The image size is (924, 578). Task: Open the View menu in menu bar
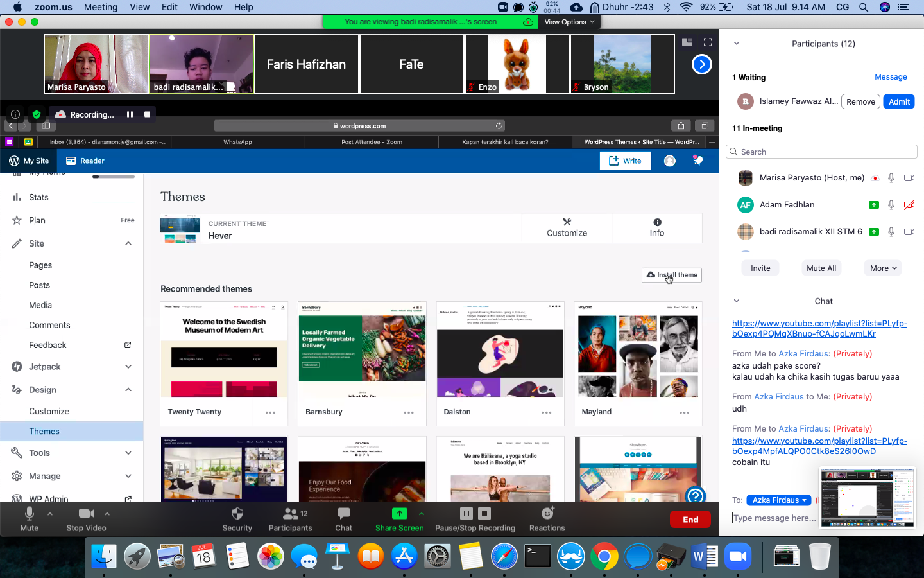(x=139, y=7)
